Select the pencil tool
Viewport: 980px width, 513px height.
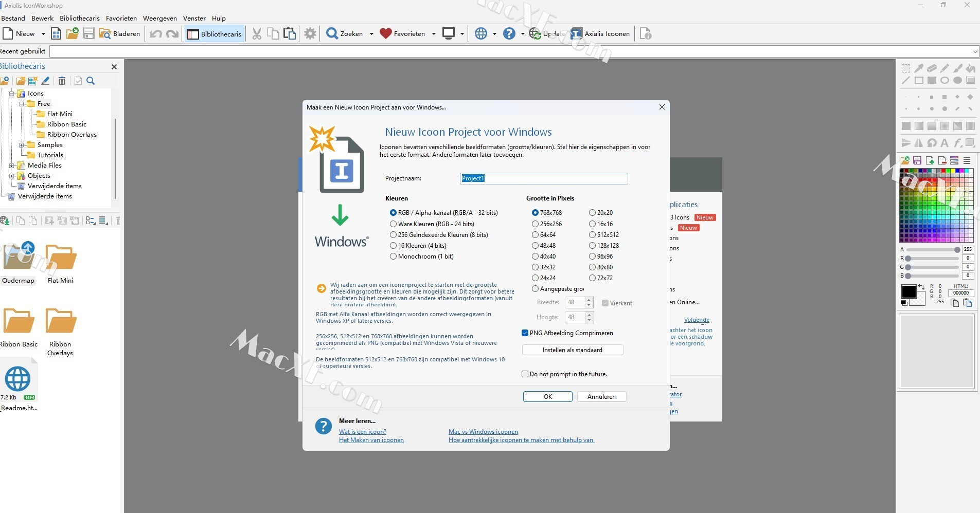[945, 68]
